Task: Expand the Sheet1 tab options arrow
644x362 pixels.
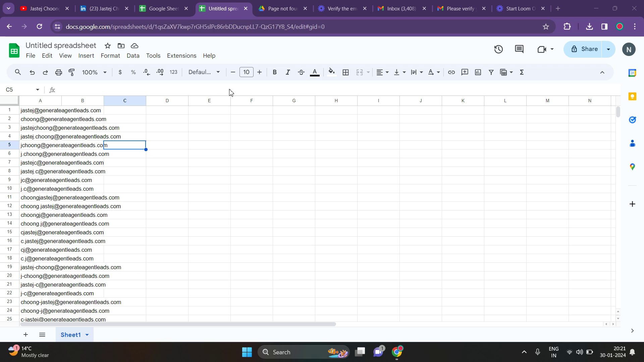Action: tap(87, 335)
